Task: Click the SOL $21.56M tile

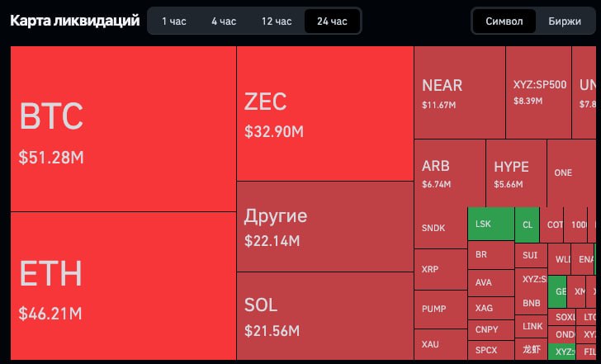Action: point(325,316)
